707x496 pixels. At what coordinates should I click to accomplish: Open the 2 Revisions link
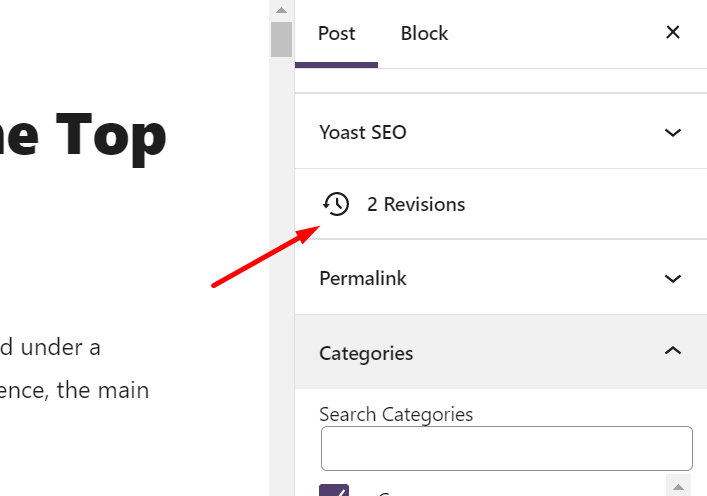pyautogui.click(x=415, y=204)
